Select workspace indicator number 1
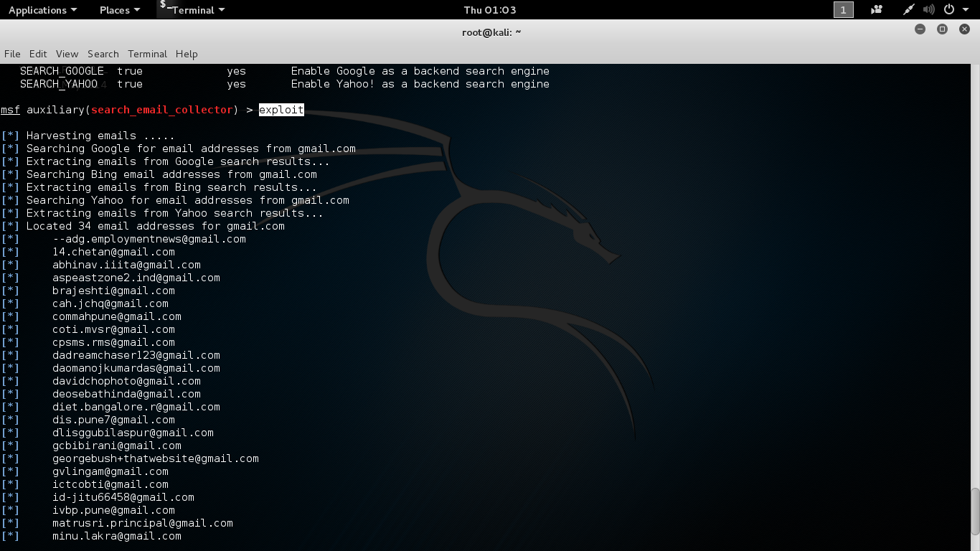This screenshot has width=980, height=551. point(843,10)
